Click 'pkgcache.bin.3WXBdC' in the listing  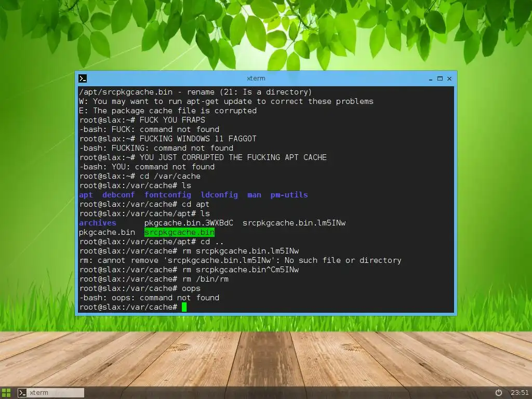point(189,223)
